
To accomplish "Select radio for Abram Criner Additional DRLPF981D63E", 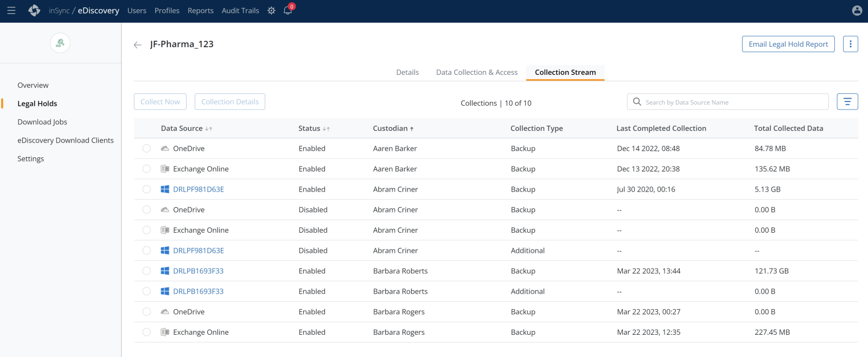I will click(x=146, y=251).
